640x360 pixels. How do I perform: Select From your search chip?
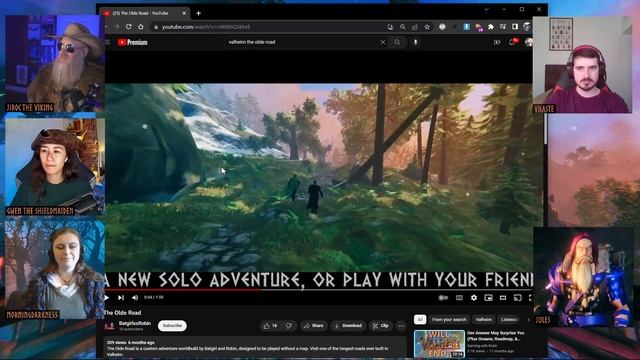coord(449,320)
